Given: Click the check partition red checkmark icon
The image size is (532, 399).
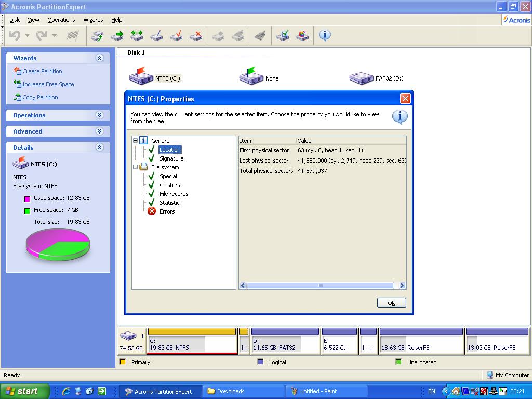Looking at the screenshot, I should point(176,35).
